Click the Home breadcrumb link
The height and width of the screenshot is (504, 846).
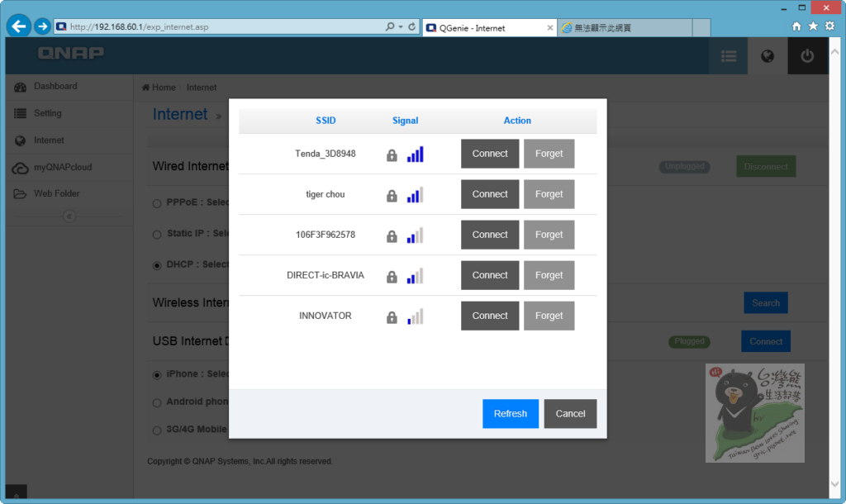click(x=159, y=88)
